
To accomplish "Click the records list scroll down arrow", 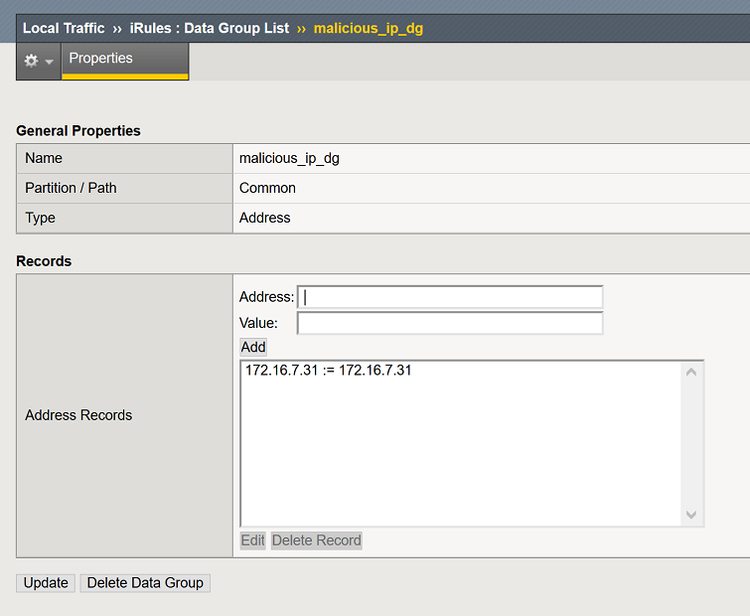I will pyautogui.click(x=691, y=515).
